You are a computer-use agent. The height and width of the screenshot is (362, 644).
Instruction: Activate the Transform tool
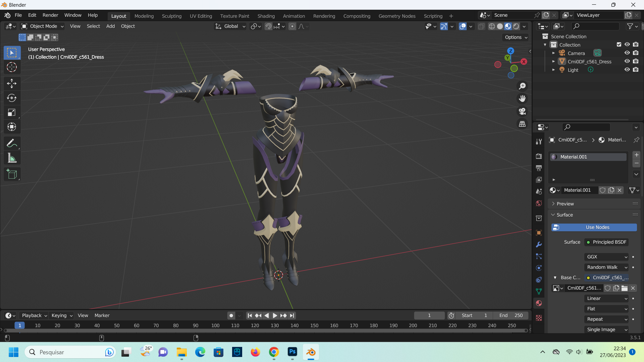(12, 127)
